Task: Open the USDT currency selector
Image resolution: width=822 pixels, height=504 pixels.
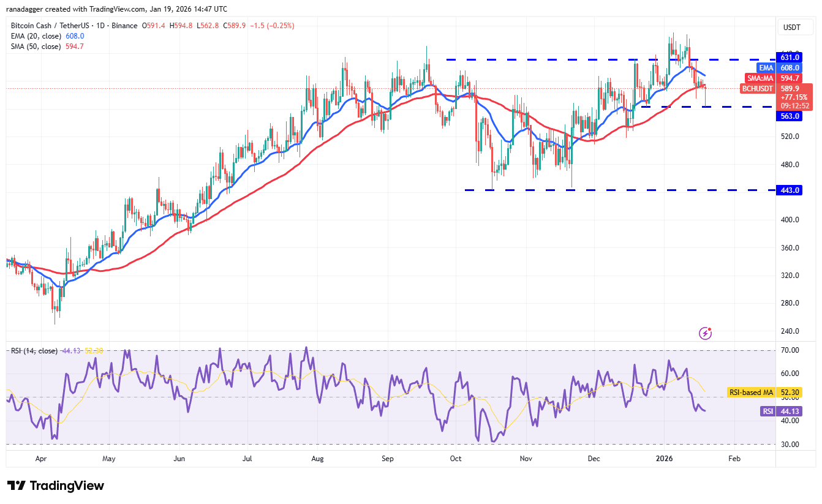Action: [x=793, y=27]
